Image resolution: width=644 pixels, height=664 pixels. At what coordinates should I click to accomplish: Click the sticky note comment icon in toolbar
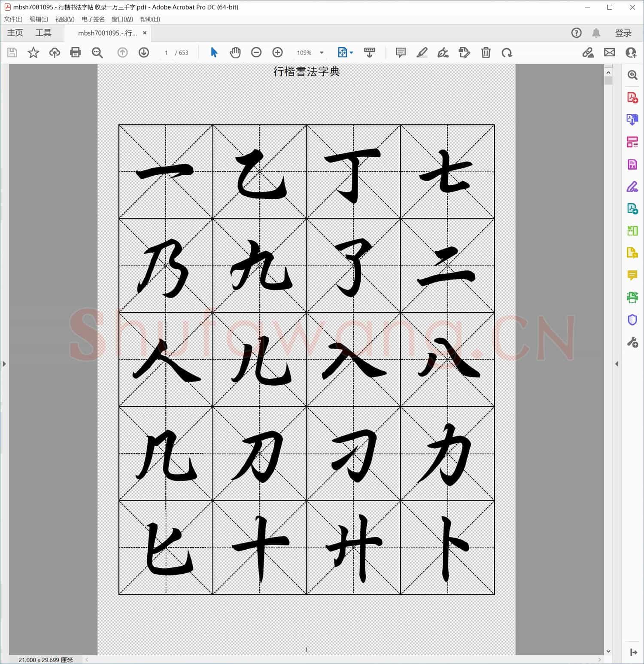400,52
